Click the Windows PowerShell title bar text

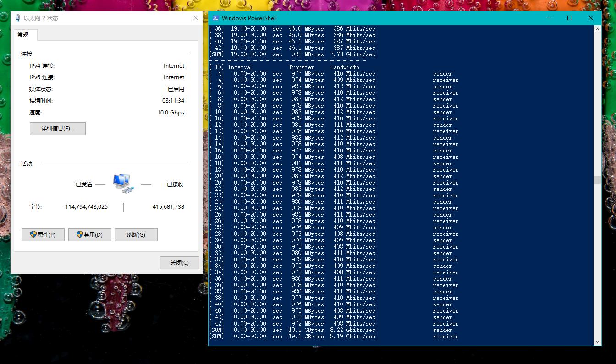[x=249, y=18]
